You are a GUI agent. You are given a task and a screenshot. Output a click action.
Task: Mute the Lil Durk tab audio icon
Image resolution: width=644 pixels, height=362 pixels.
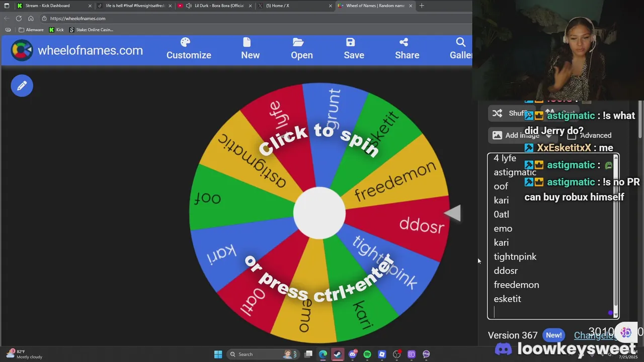[x=189, y=6]
